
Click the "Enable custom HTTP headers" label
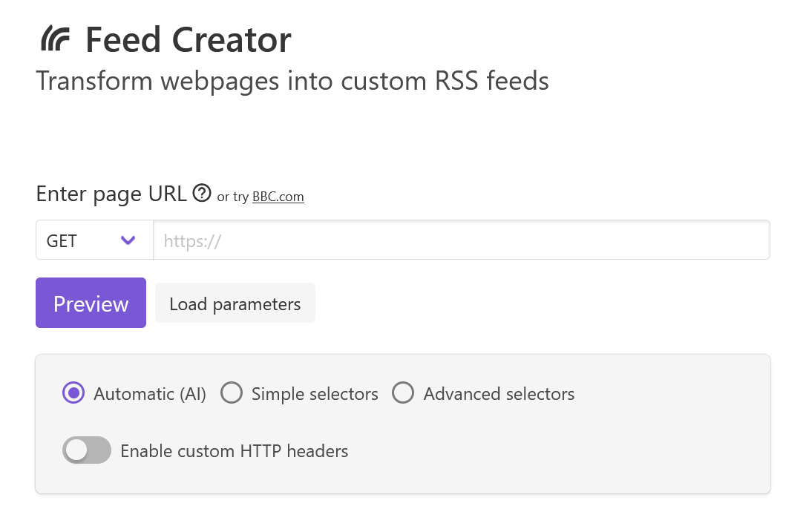tap(234, 451)
